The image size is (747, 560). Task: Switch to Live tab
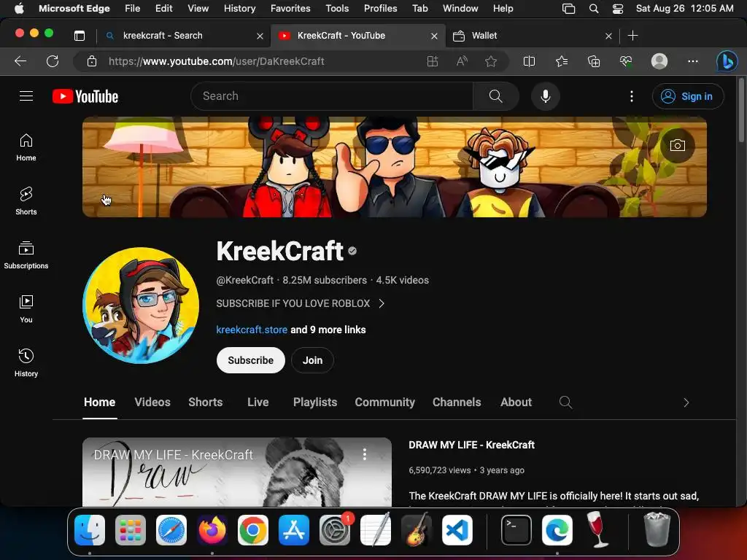pos(258,402)
